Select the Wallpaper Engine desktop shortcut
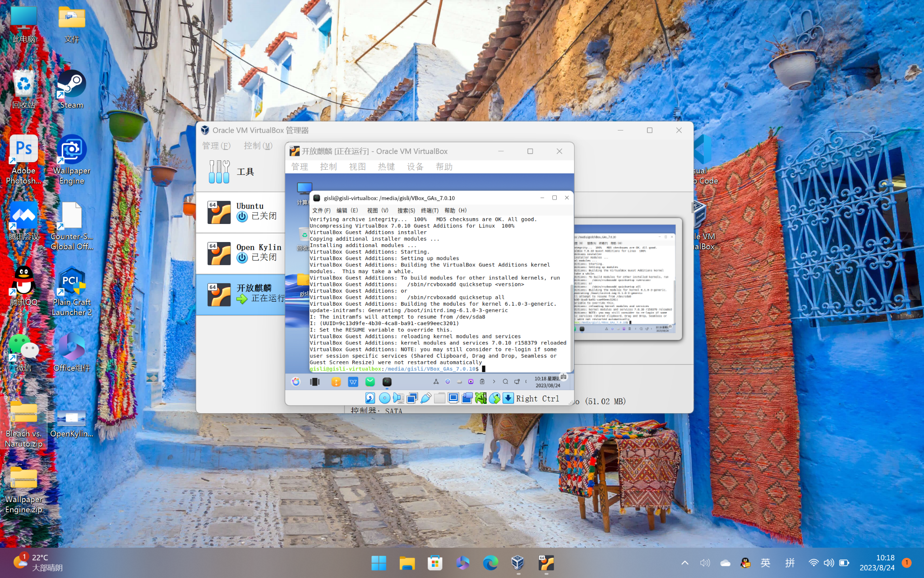The height and width of the screenshot is (578, 924). tap(71, 160)
